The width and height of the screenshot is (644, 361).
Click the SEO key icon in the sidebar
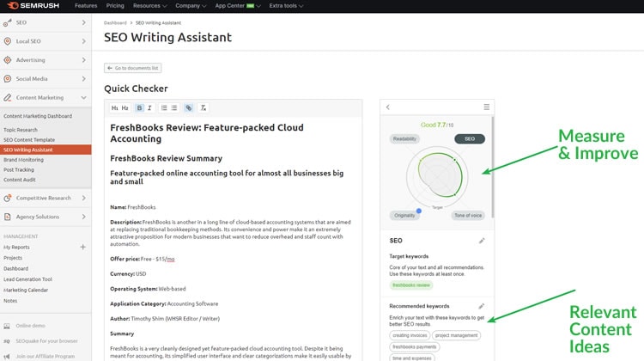pos(8,23)
